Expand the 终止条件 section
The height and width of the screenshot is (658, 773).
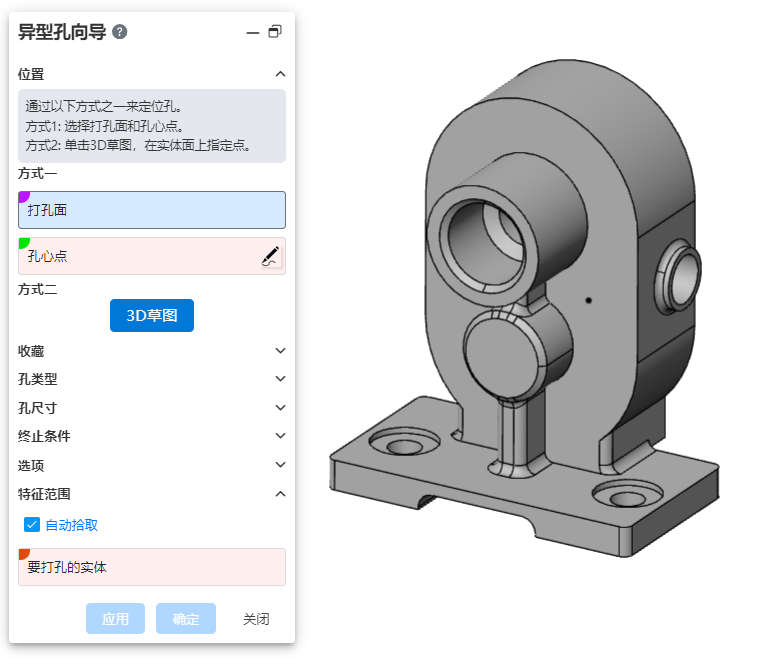click(x=280, y=436)
